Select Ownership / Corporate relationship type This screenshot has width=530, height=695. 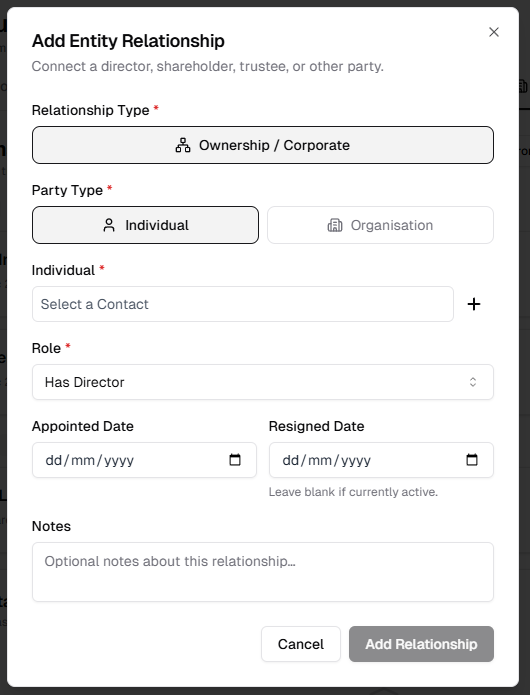(263, 145)
